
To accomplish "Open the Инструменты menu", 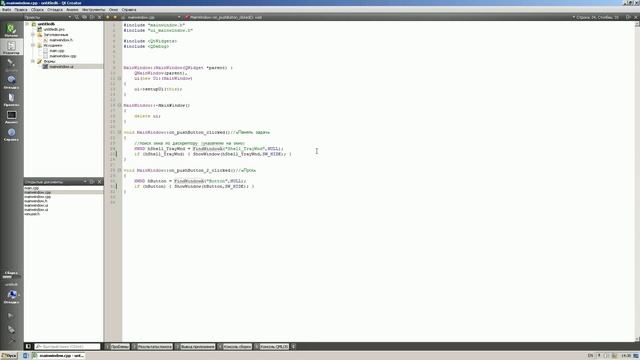I will (93, 9).
